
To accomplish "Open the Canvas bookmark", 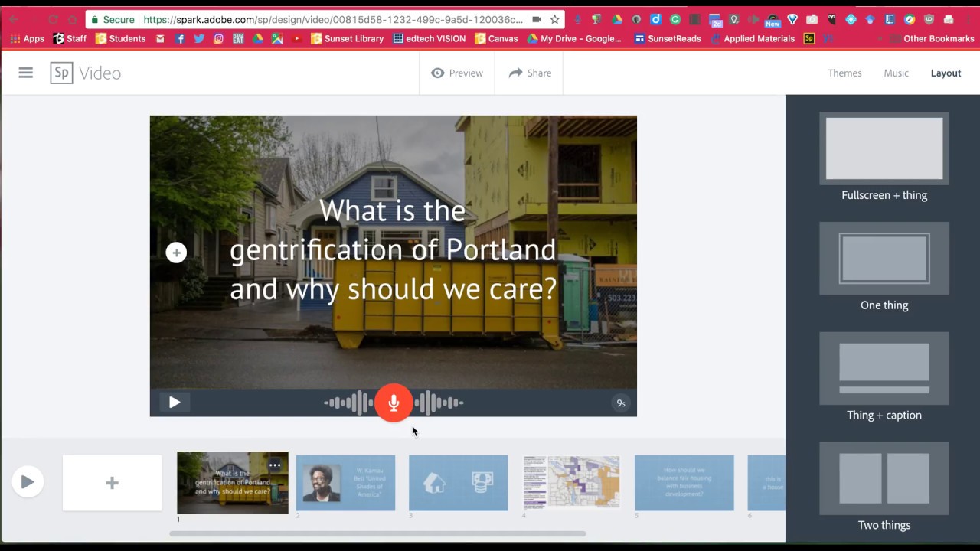I will point(496,38).
